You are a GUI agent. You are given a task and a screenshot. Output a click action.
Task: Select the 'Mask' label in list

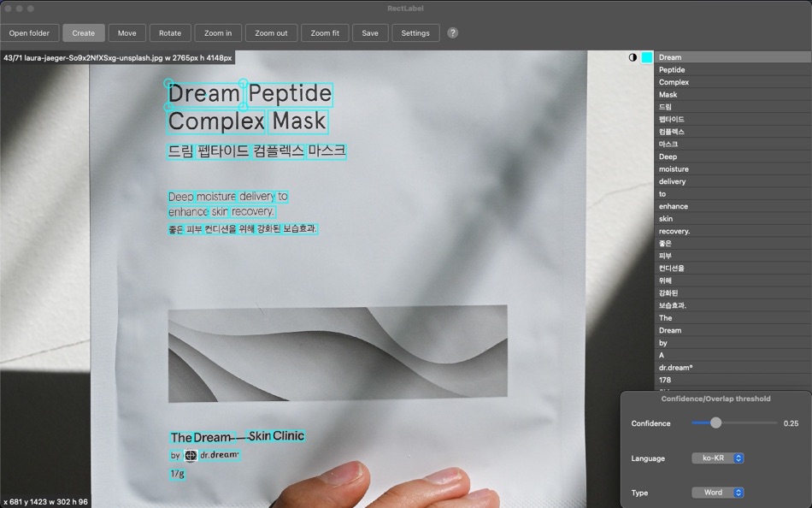[x=733, y=95]
